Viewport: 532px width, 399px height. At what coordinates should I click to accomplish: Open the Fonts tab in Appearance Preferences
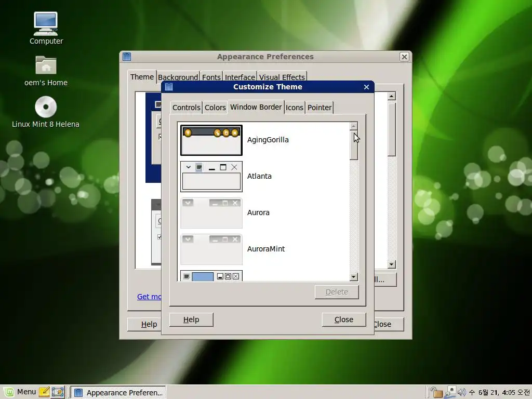[x=211, y=77]
